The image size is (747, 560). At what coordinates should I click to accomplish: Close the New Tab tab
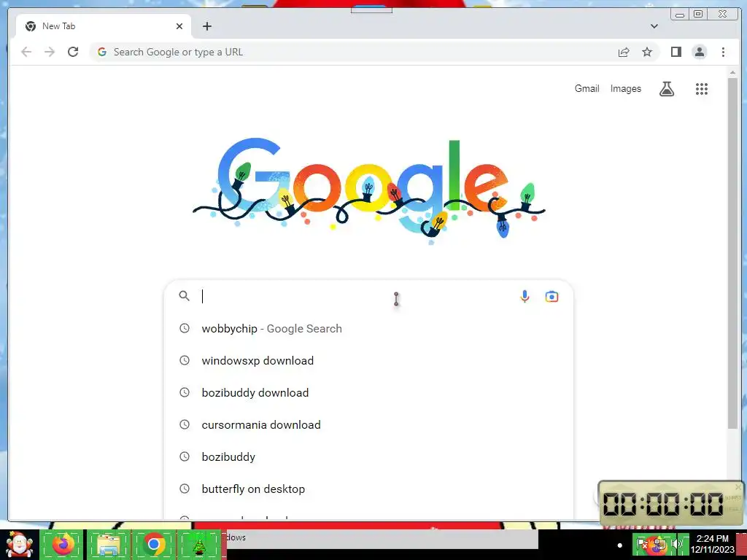click(x=179, y=26)
